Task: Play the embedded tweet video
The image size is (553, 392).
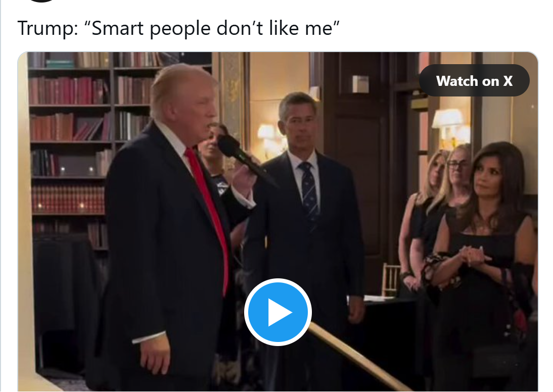Action: (278, 312)
